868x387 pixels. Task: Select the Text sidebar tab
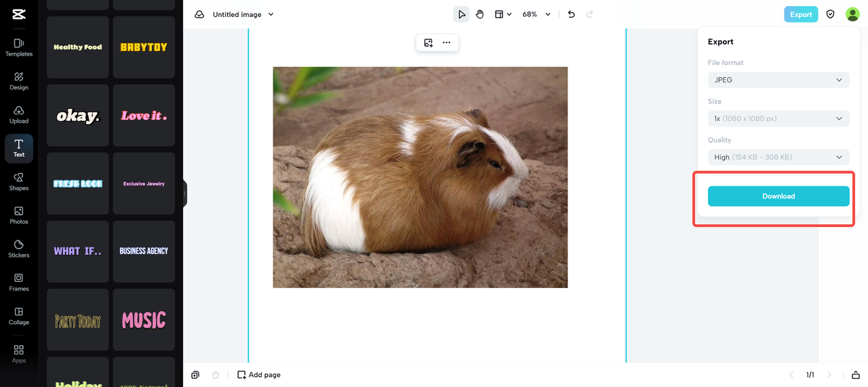(19, 148)
